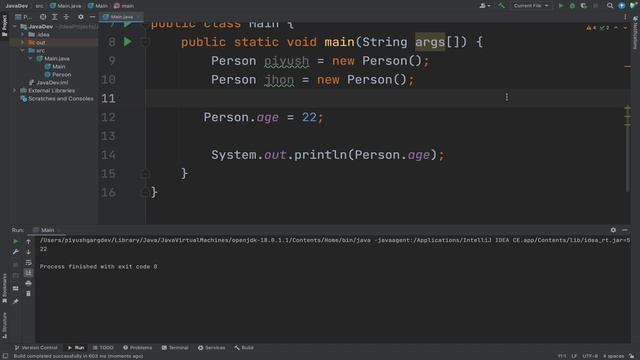The width and height of the screenshot is (640, 360).
Task: Select JavaDev.iml file in tree
Action: [48, 82]
